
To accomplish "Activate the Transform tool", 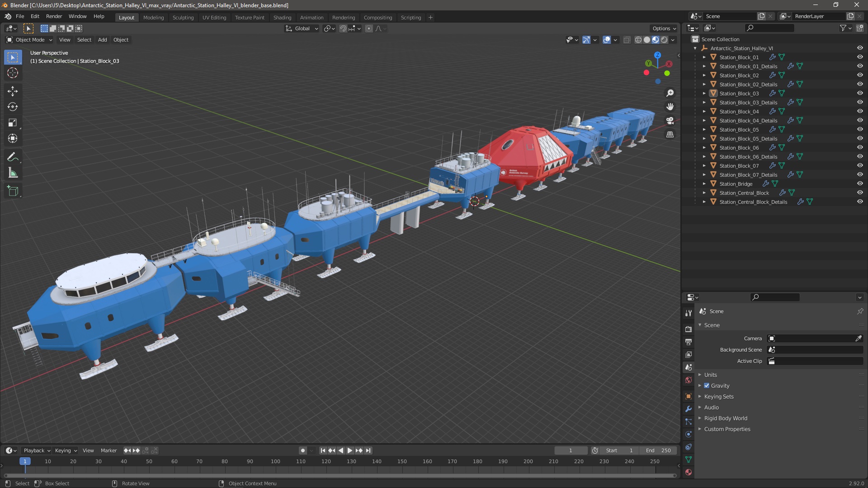I will 13,138.
